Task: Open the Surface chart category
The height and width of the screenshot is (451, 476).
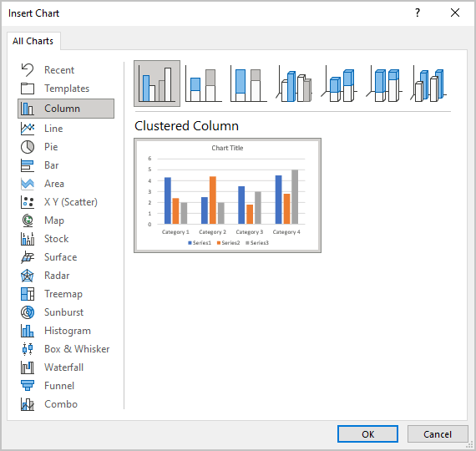Action: (66, 257)
